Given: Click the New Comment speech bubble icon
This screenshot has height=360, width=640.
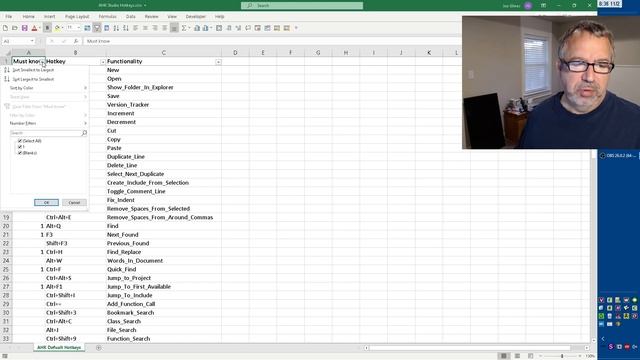Looking at the screenshot, I should [x=248, y=28].
